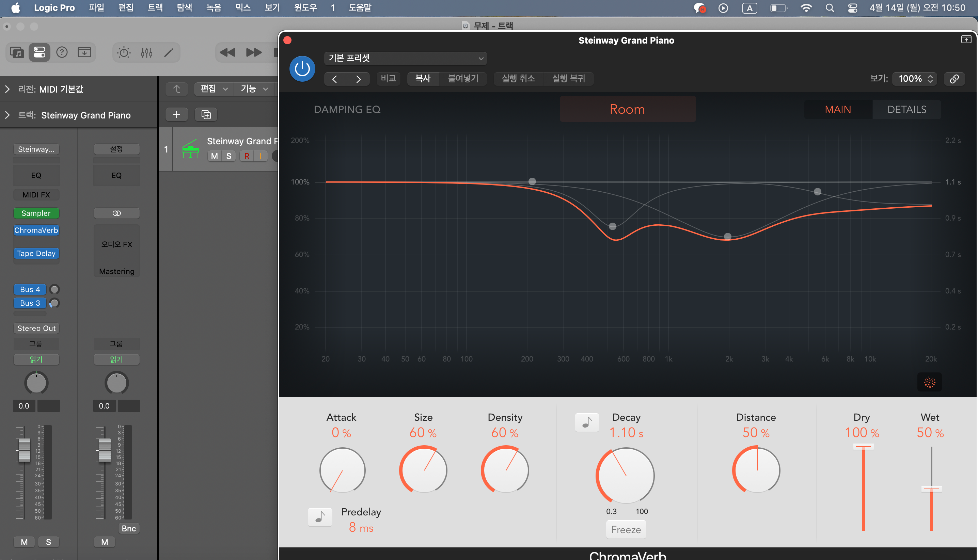Viewport: 978px width, 560px height.
Task: Toggle input monitoring I on piano track
Action: 261,156
